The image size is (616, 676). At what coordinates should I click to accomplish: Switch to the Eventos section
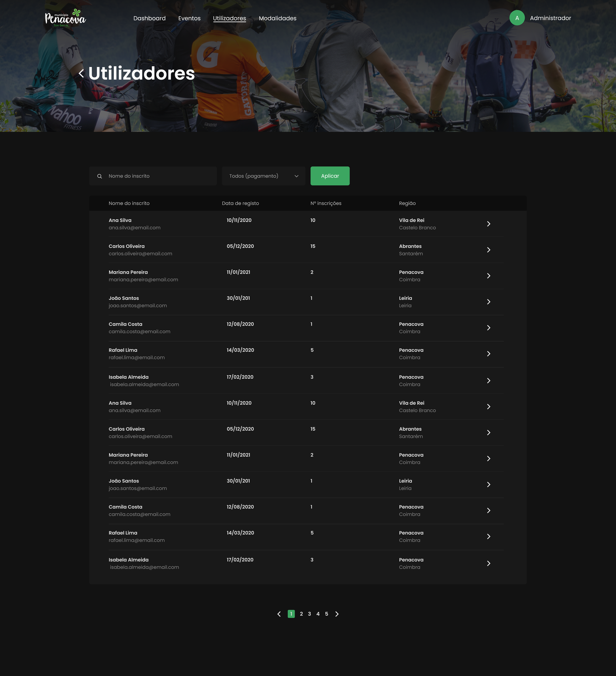click(189, 18)
